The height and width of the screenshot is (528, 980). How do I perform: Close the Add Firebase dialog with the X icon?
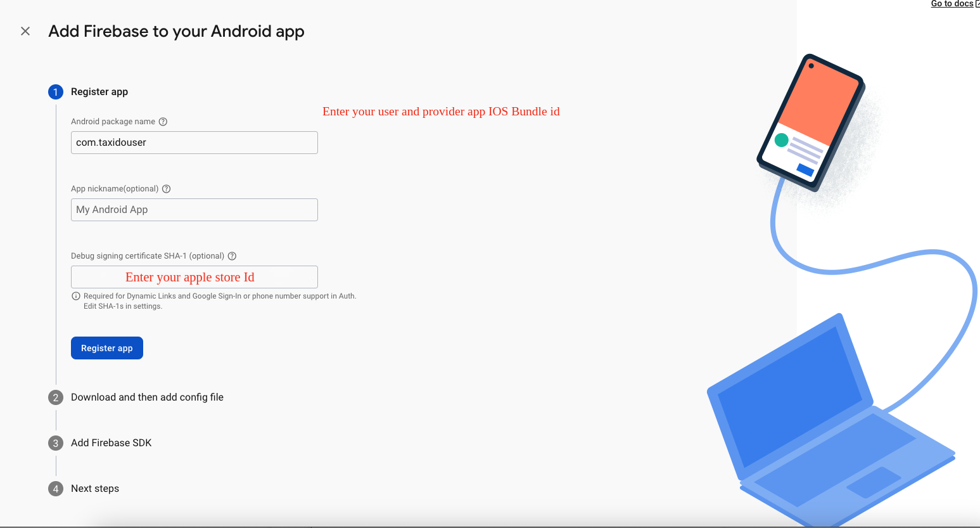(25, 31)
